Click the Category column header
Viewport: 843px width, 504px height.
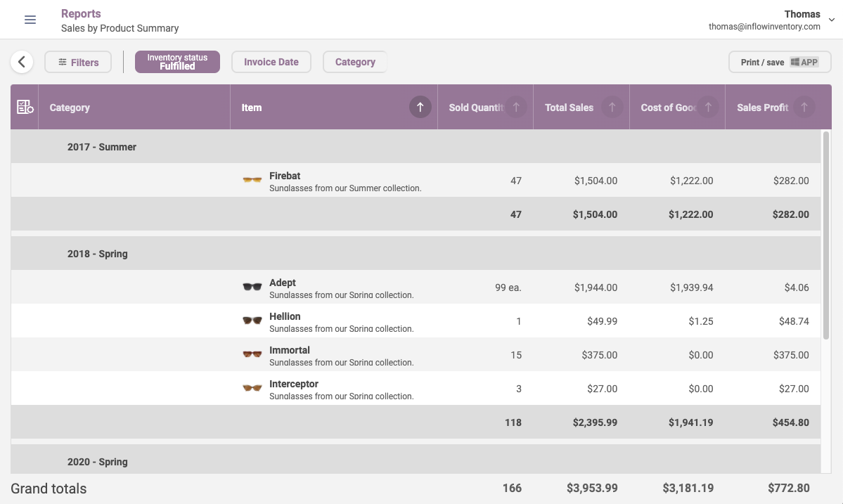coord(70,108)
